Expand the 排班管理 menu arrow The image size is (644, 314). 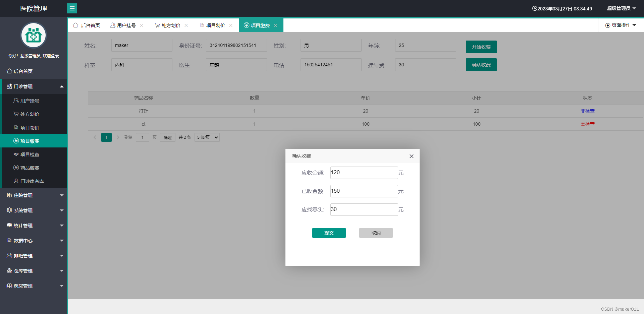pyautogui.click(x=62, y=256)
